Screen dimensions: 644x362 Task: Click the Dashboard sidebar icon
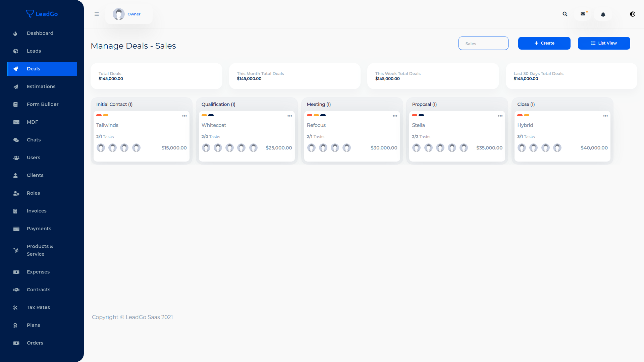click(x=15, y=33)
